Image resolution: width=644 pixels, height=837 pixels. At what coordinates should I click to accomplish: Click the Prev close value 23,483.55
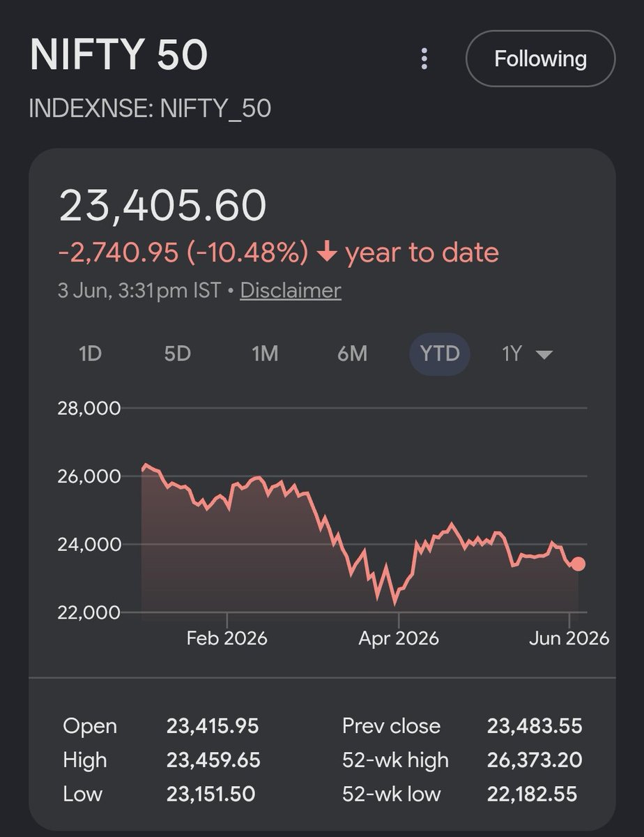[x=535, y=726]
